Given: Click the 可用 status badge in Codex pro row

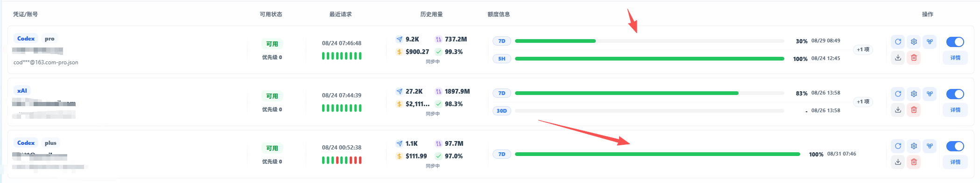Looking at the screenshot, I should click(x=272, y=44).
